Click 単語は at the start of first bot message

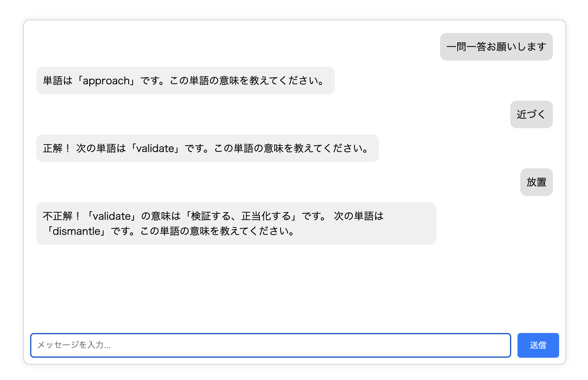(x=58, y=81)
